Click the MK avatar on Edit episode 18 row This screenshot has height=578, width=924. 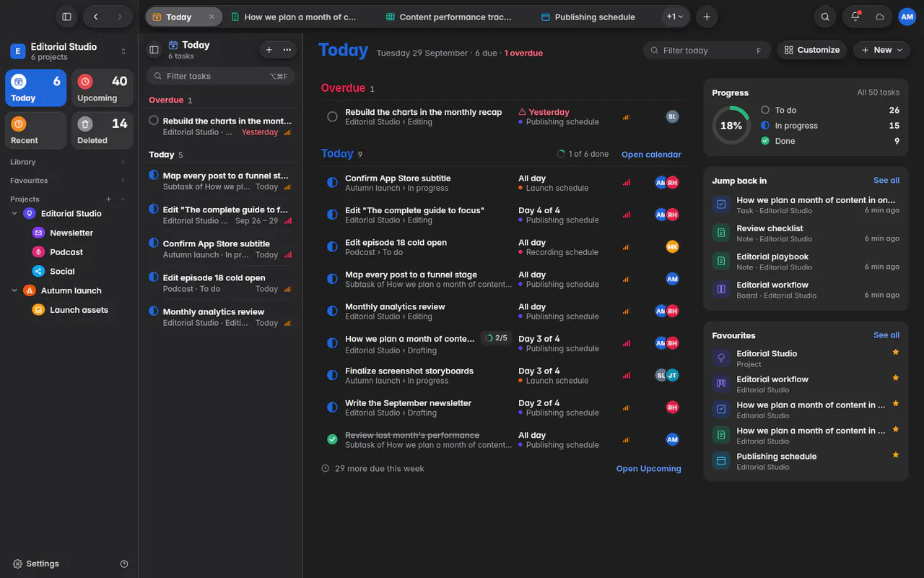pyautogui.click(x=672, y=247)
